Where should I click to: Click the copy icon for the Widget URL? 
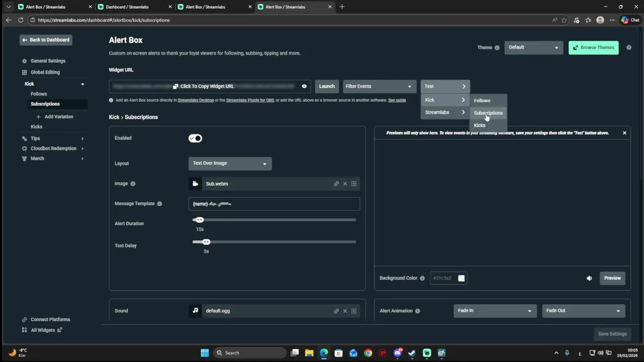pyautogui.click(x=176, y=86)
